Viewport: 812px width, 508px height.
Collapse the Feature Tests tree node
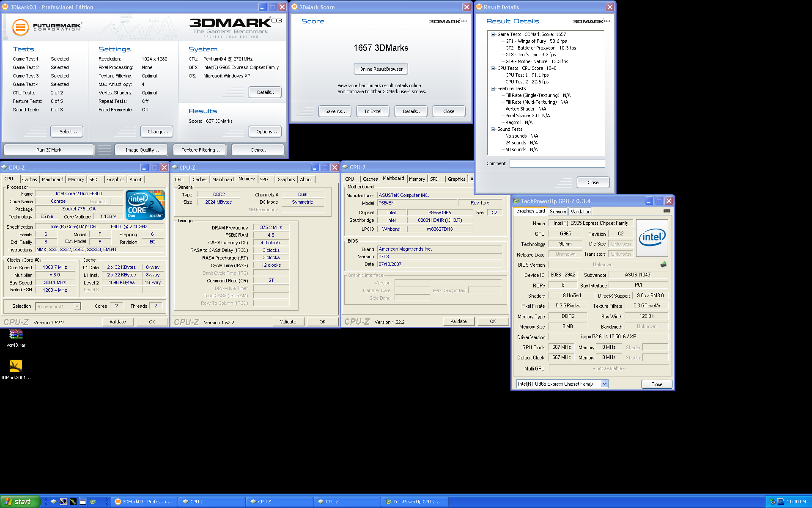(x=493, y=88)
